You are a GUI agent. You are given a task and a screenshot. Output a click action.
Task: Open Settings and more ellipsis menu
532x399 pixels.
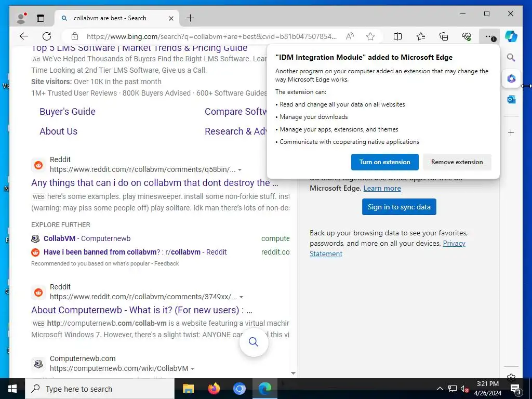(x=489, y=36)
